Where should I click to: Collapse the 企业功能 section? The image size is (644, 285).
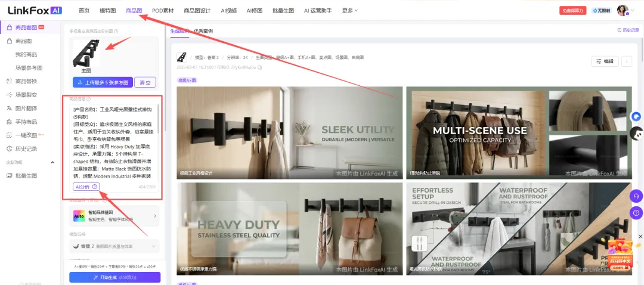[x=52, y=163]
